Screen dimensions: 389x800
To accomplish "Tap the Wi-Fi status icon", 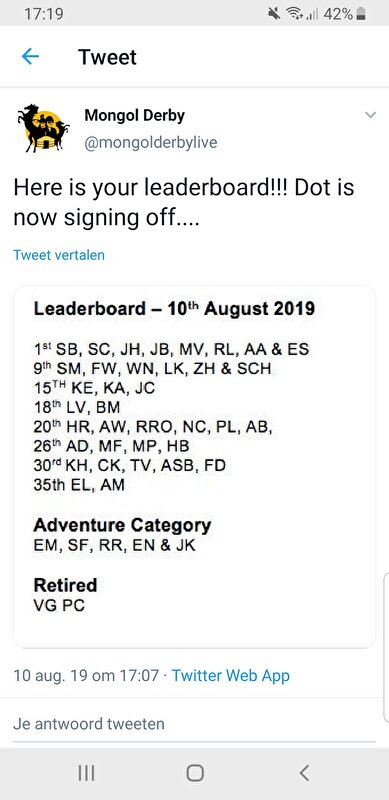I will (294, 14).
